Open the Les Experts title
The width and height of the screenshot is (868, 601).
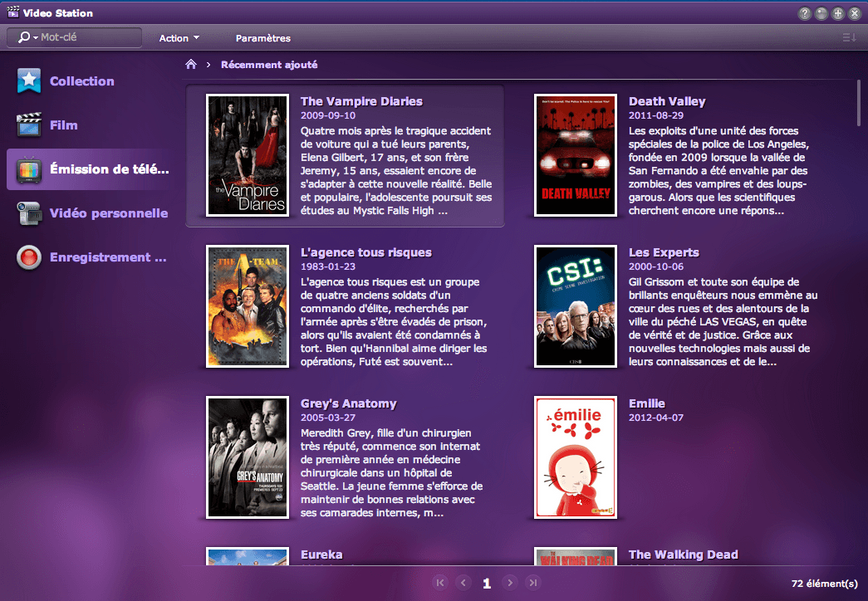[x=664, y=252]
